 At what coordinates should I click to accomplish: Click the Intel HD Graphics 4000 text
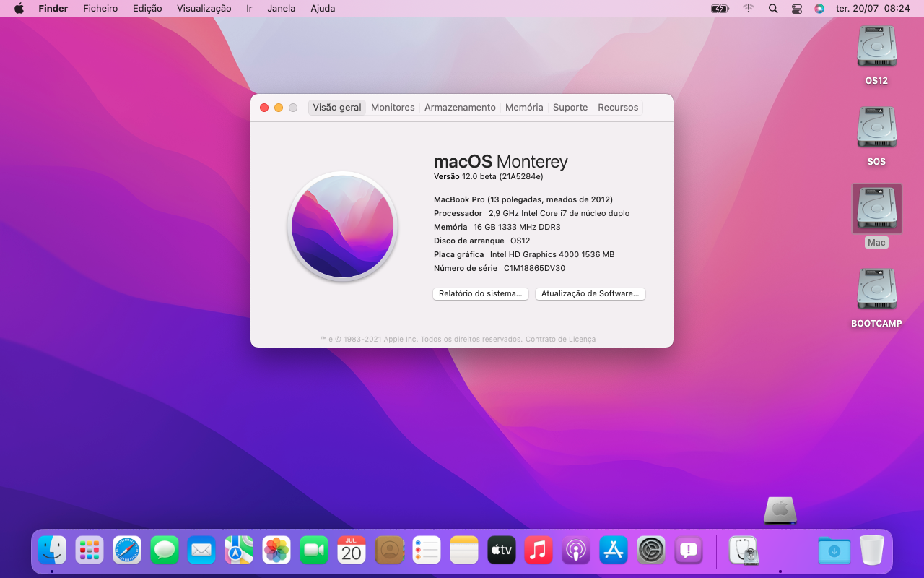click(x=552, y=254)
